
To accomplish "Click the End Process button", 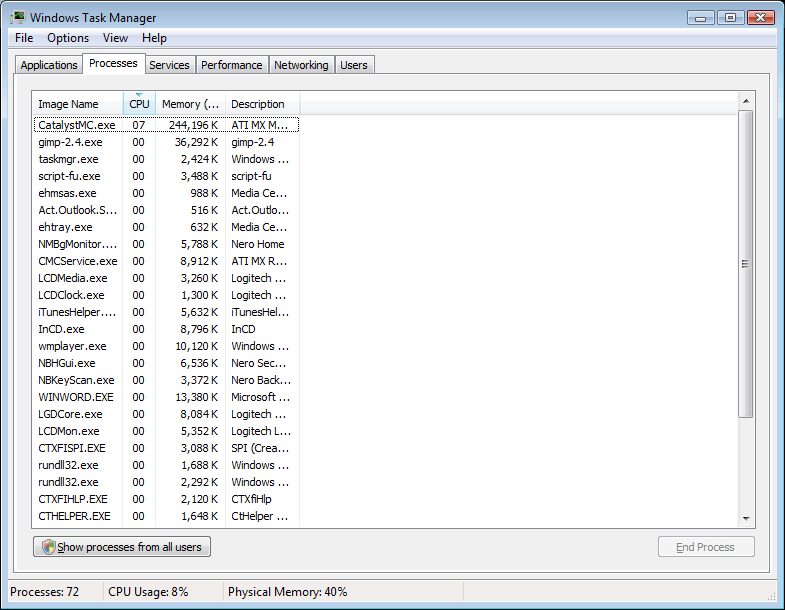I will click(706, 547).
